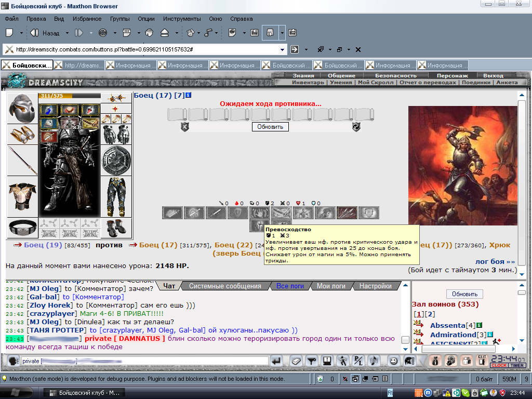This screenshot has height=399, width=532.
Task: Click the belt equipment slot
Action: click(22, 228)
